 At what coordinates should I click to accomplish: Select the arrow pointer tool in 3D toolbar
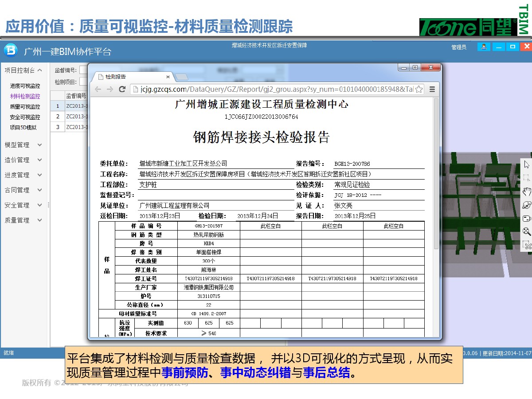point(526,165)
